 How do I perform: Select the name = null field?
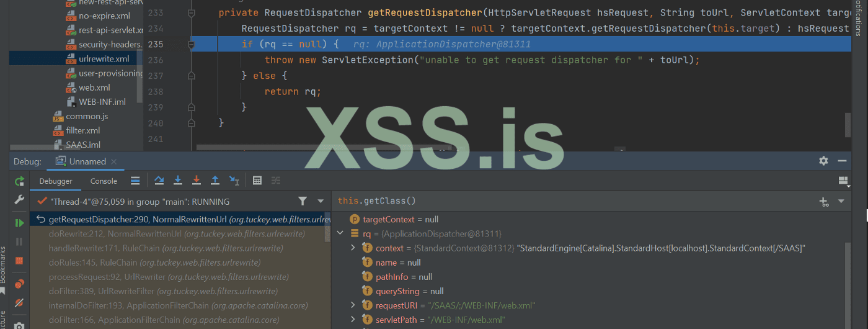pos(398,262)
